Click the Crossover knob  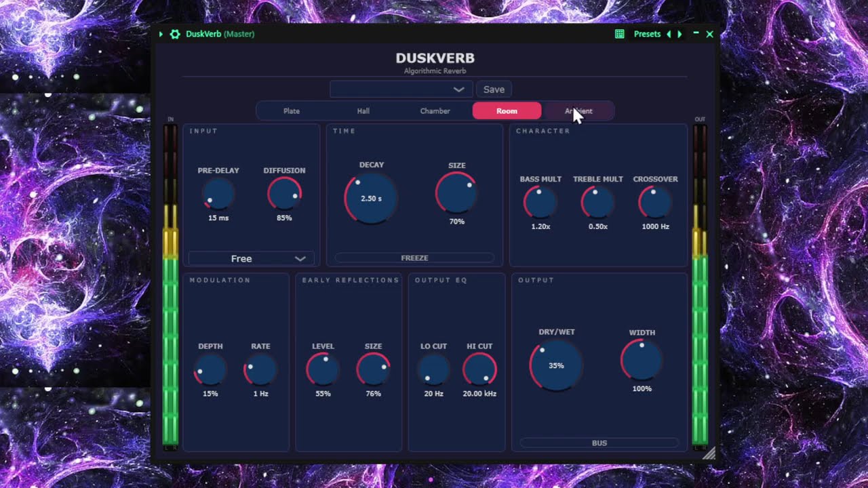point(655,203)
